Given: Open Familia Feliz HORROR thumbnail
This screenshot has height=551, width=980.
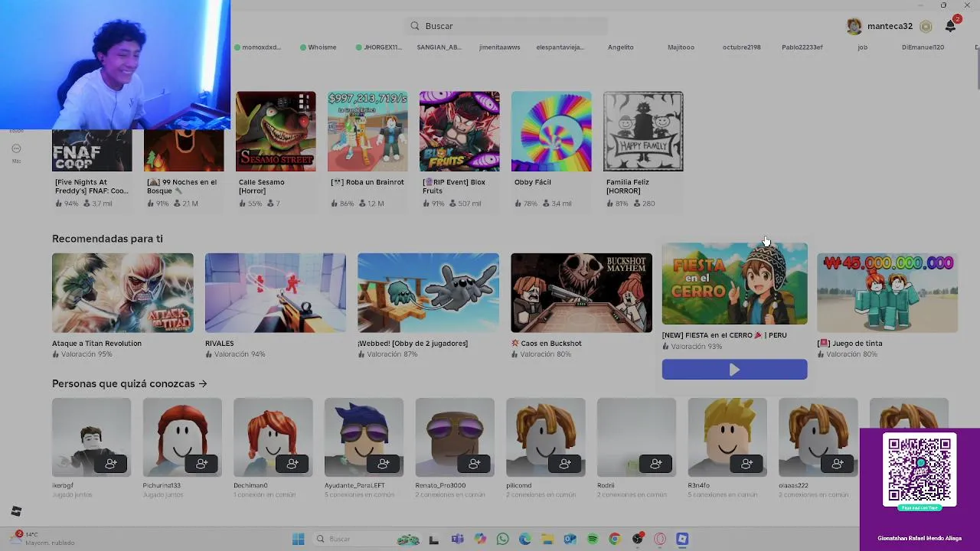Looking at the screenshot, I should point(643,132).
